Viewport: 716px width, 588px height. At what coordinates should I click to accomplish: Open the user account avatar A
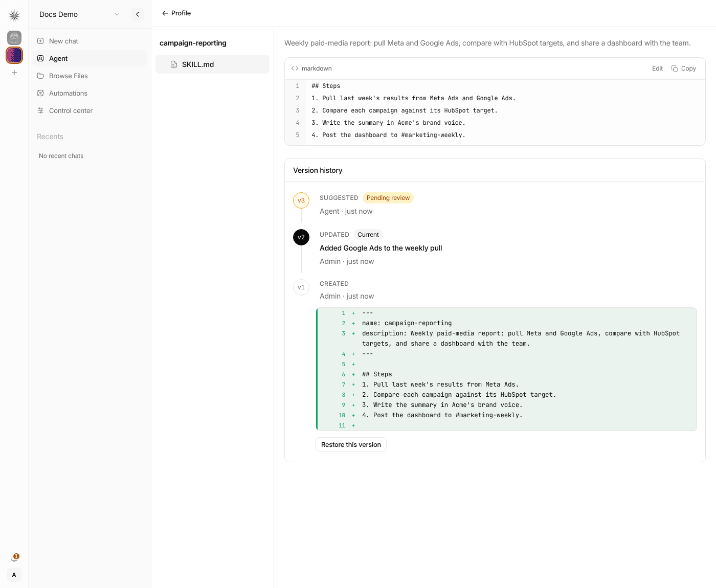click(14, 575)
